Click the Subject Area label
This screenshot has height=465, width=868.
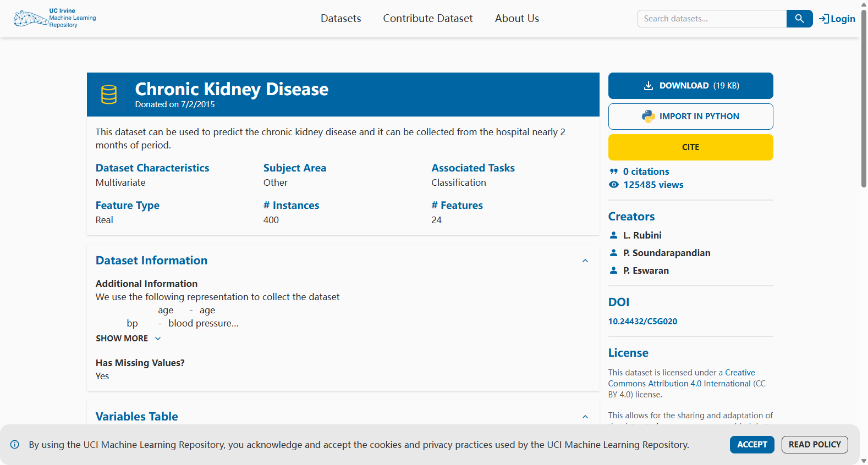295,168
